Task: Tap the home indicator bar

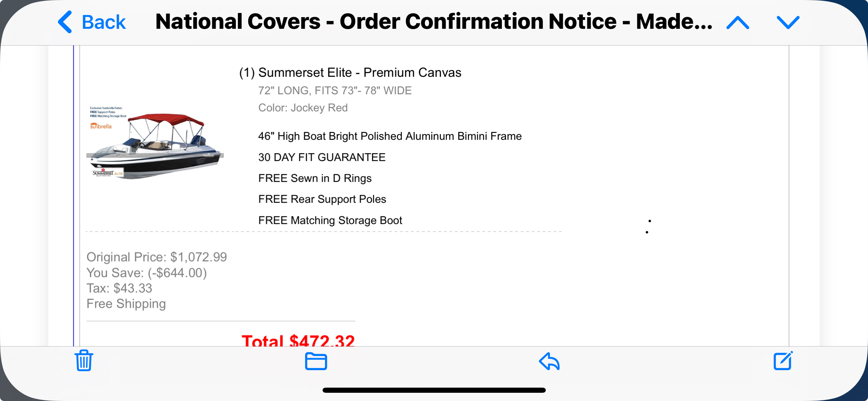Action: pos(434,390)
